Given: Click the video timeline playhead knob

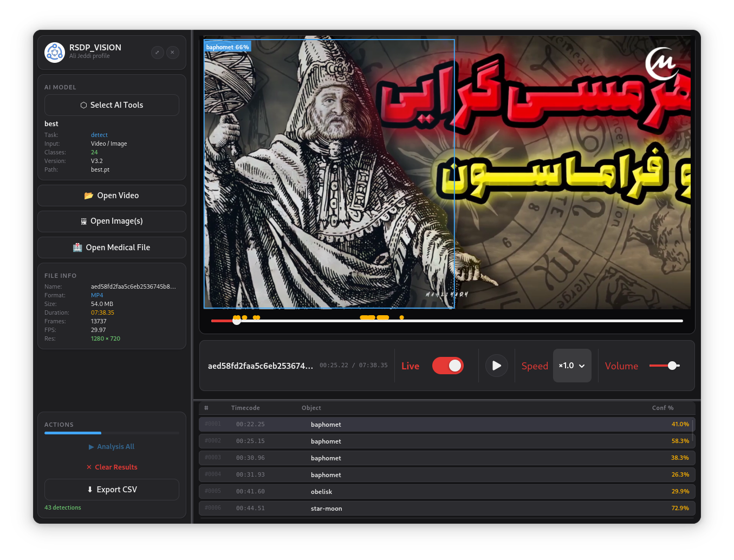Looking at the screenshot, I should click(237, 321).
